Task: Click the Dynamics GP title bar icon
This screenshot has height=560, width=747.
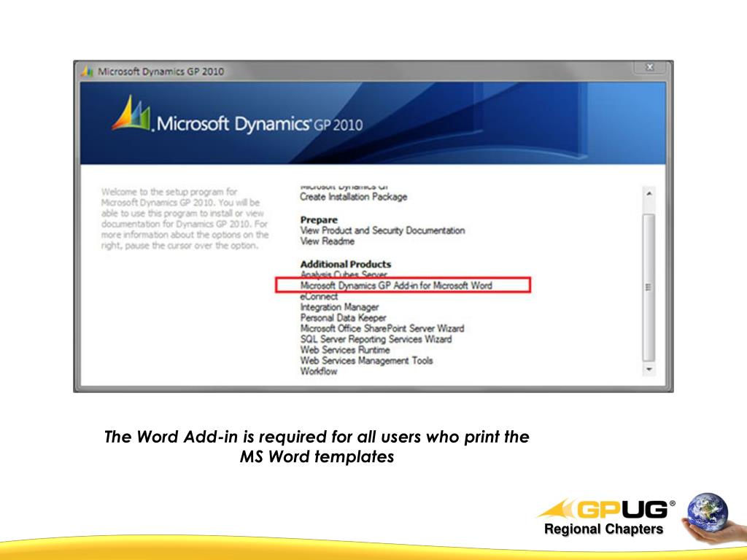Action: (x=88, y=71)
